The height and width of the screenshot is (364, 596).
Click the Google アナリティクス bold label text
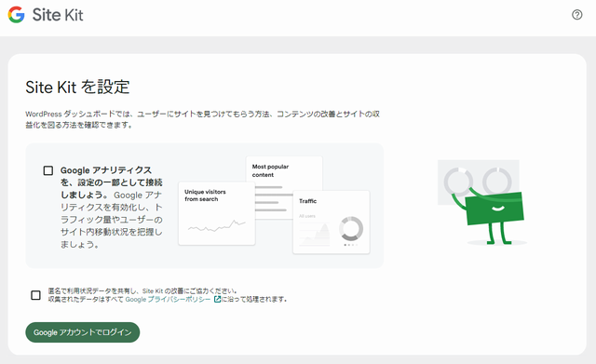[106, 170]
